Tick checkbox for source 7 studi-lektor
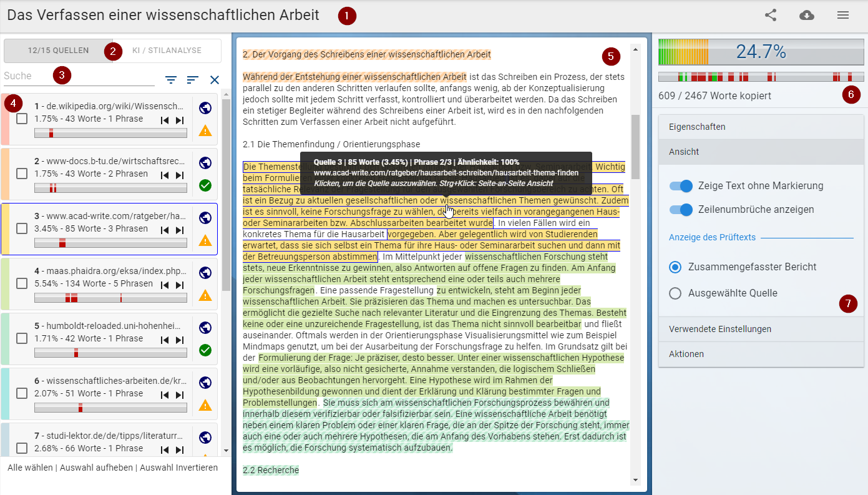The image size is (868, 495). coord(22,448)
